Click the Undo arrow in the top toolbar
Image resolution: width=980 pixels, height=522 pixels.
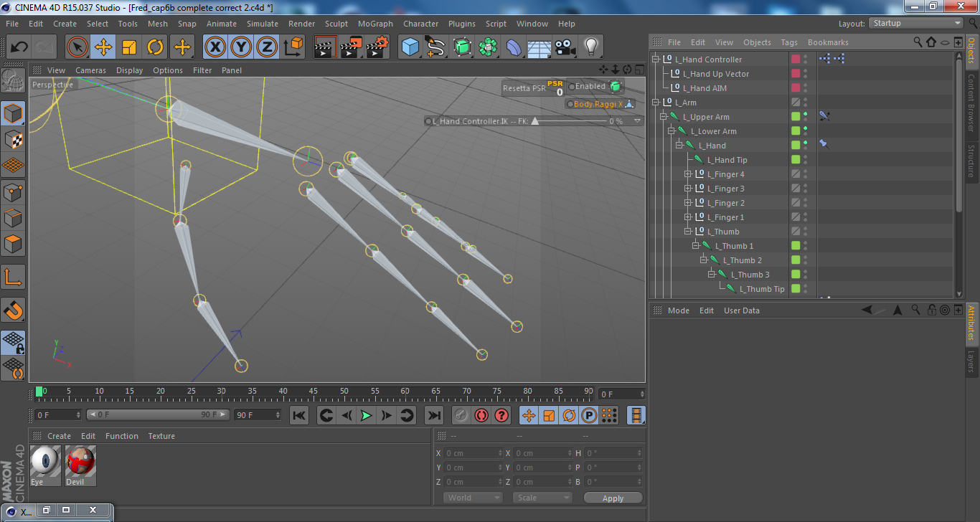tap(19, 47)
